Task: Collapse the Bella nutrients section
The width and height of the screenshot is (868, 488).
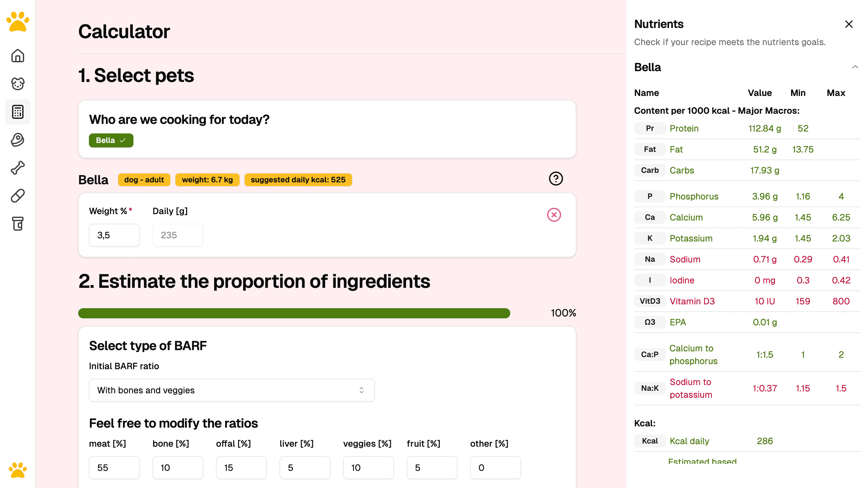Action: click(x=855, y=67)
